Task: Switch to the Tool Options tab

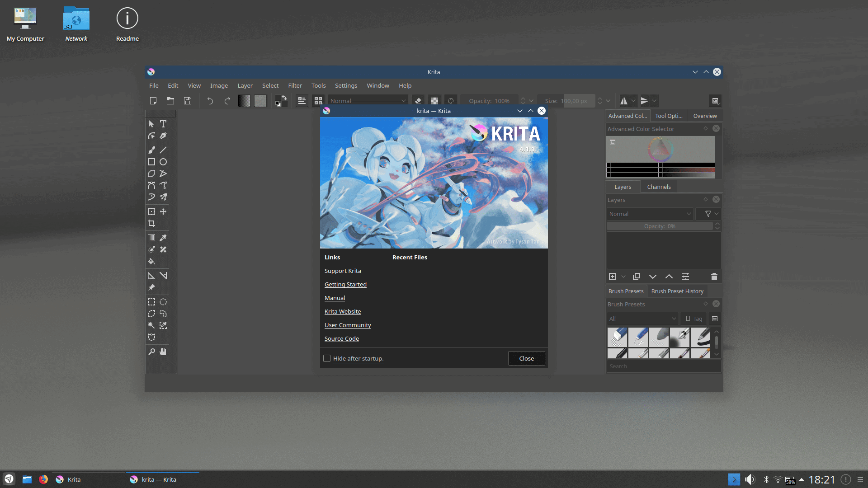Action: pos(669,116)
